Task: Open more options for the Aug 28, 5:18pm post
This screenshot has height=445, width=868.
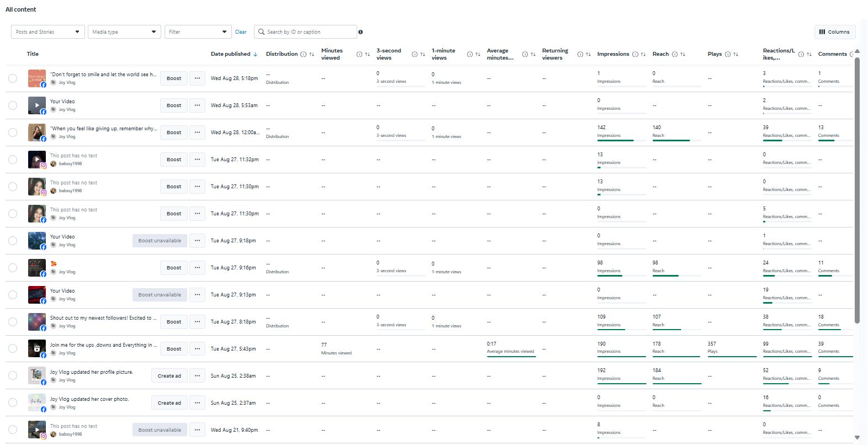Action: click(197, 78)
